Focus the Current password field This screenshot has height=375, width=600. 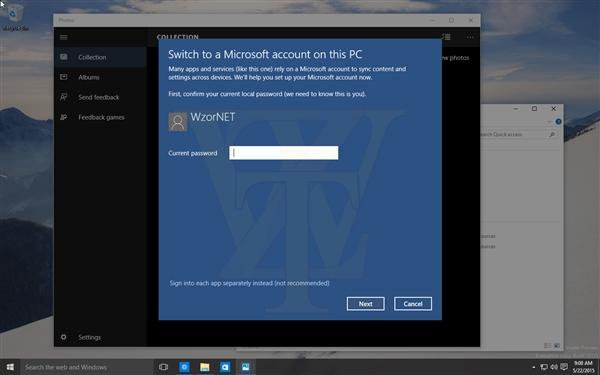[284, 153]
